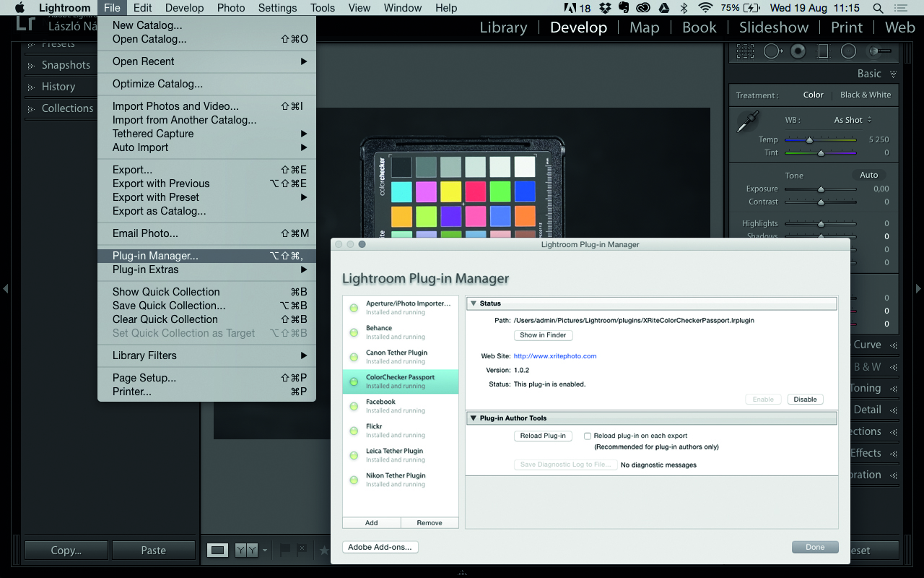This screenshot has height=578, width=924.
Task: Click the Paste settings button
Action: (x=153, y=551)
